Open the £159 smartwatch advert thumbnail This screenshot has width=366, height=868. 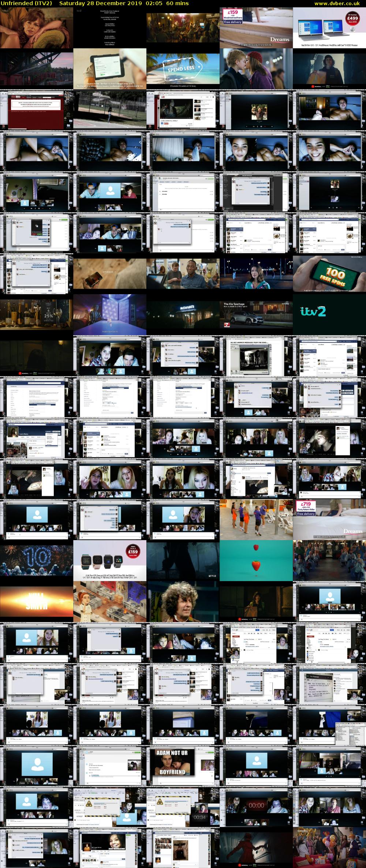(x=110, y=561)
